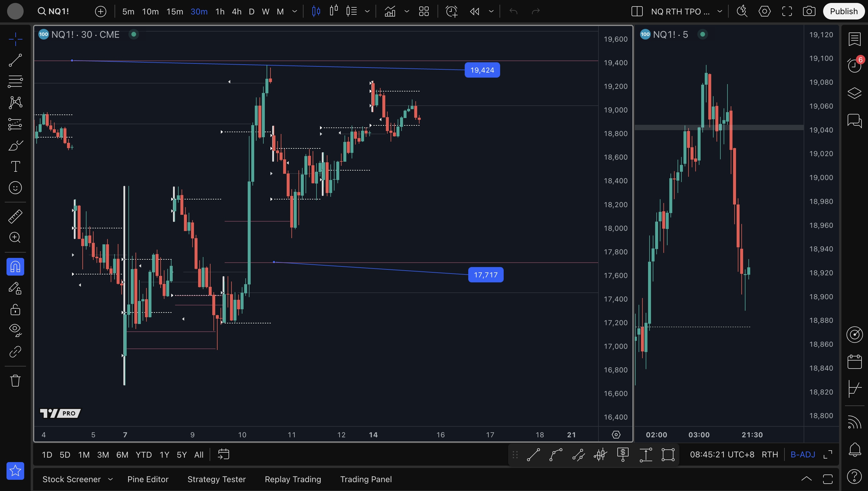Toggle B-ADJ back-adjustment setting
Viewport: 868px width, 491px height.
point(802,455)
